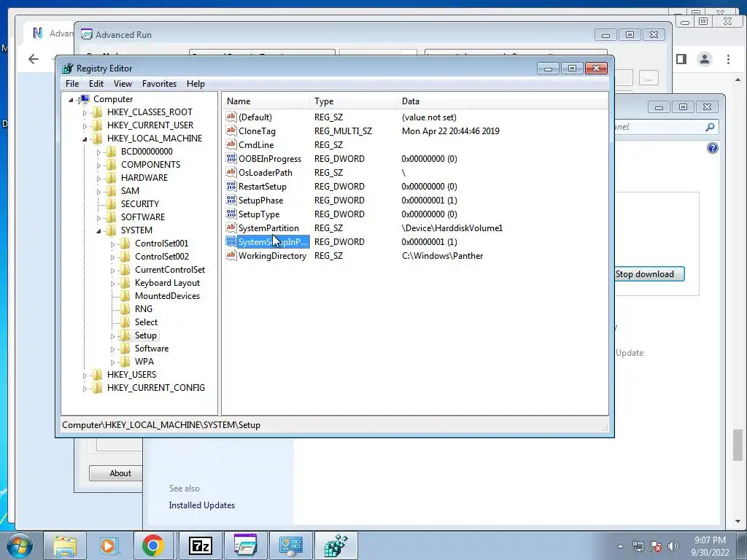This screenshot has width=747, height=560.
Task: Click the volume speaker tray icon
Action: [673, 546]
